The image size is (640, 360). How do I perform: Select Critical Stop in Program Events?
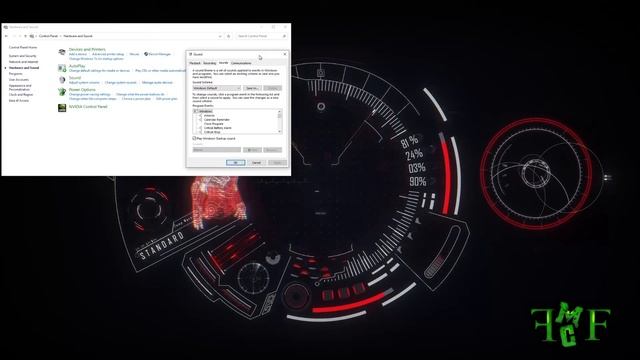point(212,132)
